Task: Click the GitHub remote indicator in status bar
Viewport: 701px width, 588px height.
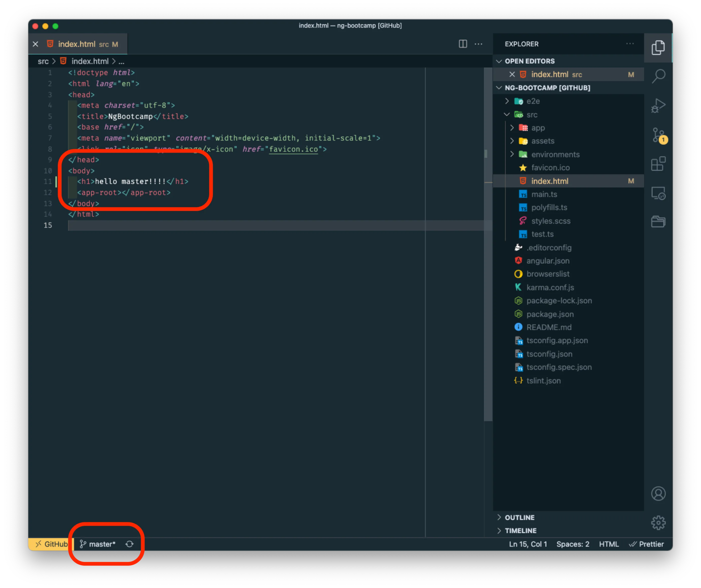Action: pos(51,544)
